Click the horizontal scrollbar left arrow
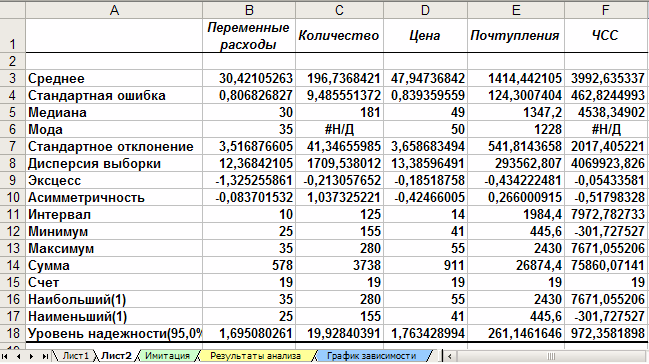The image size is (649, 364). (x=449, y=356)
